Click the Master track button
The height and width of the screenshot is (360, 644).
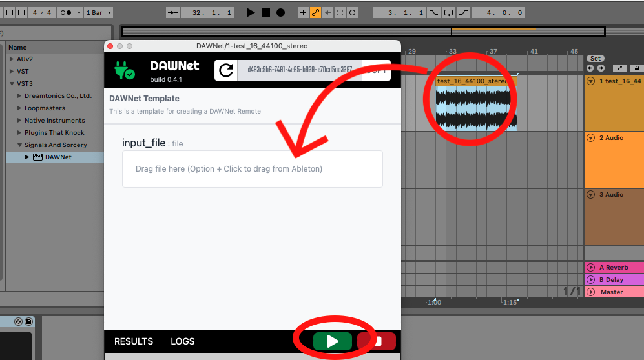click(x=590, y=292)
